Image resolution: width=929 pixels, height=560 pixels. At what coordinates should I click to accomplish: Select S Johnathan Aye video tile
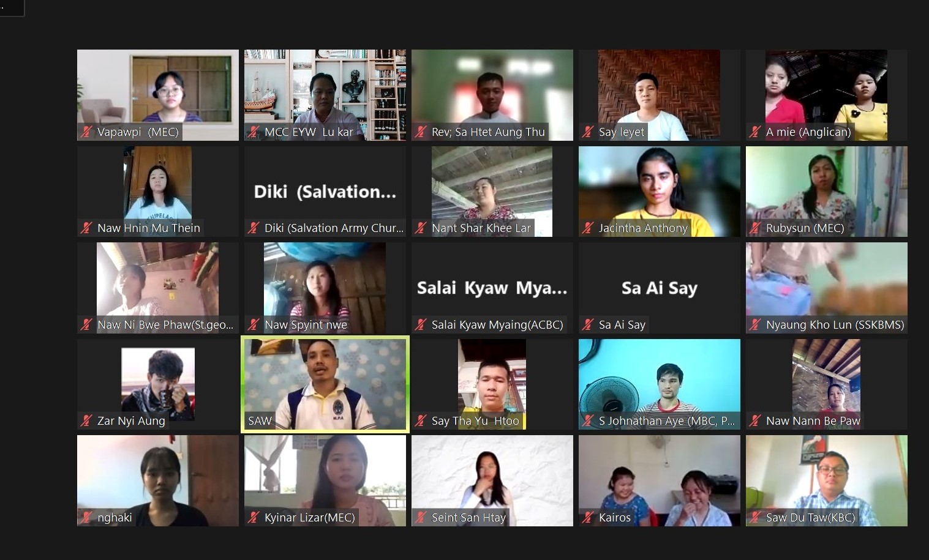click(660, 384)
